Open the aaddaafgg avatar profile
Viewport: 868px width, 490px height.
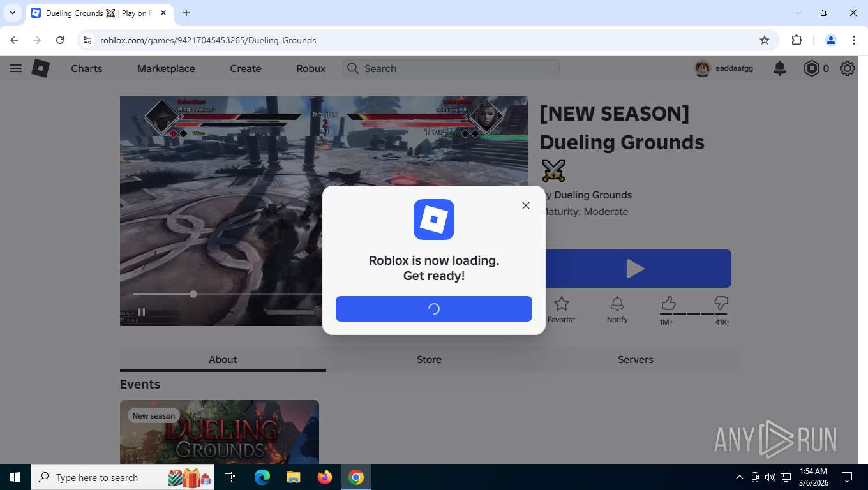pyautogui.click(x=703, y=68)
